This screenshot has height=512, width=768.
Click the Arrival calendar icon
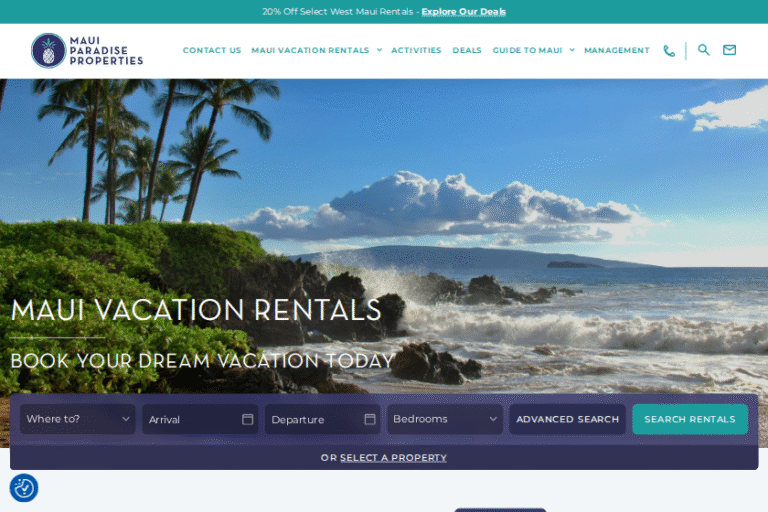(x=247, y=419)
